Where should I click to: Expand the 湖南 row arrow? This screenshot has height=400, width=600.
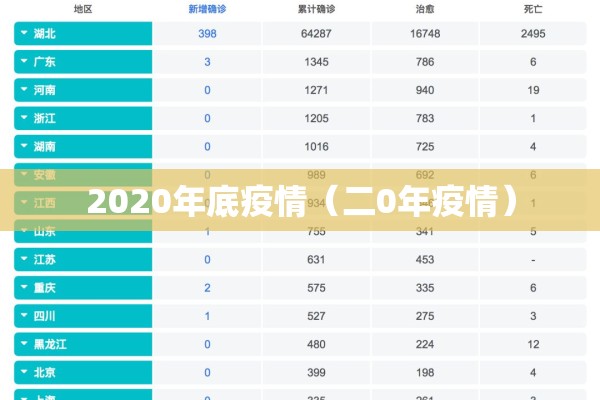pos(24,146)
